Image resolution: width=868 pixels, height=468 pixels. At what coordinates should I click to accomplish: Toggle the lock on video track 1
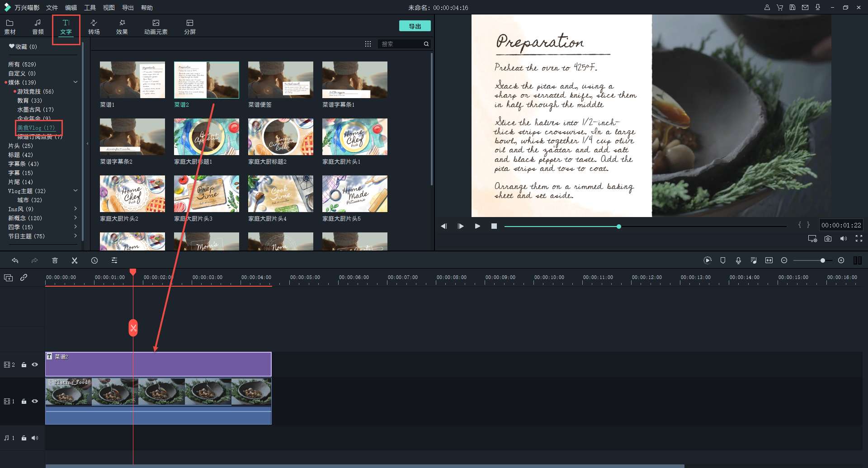(24, 402)
